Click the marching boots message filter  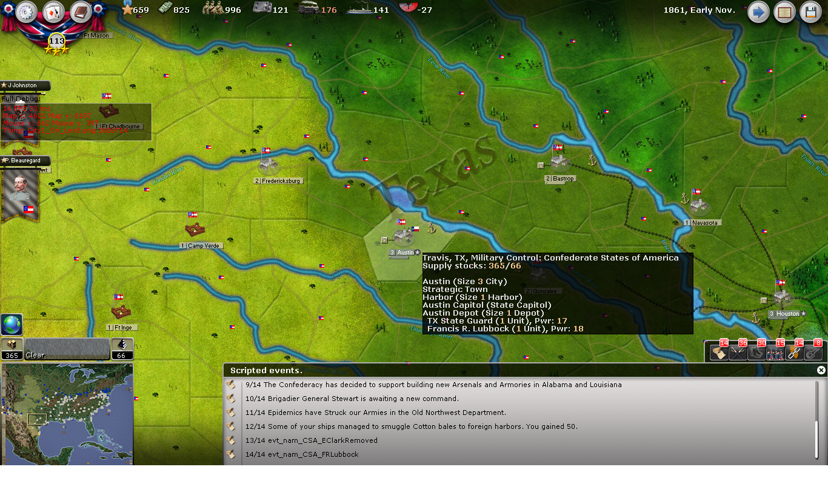[x=756, y=352]
